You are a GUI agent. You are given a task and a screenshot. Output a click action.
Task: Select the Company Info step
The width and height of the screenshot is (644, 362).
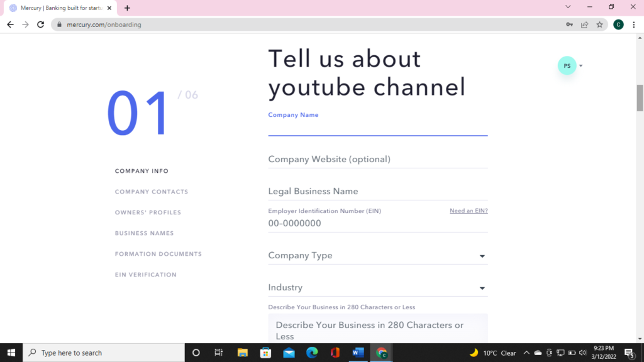142,171
